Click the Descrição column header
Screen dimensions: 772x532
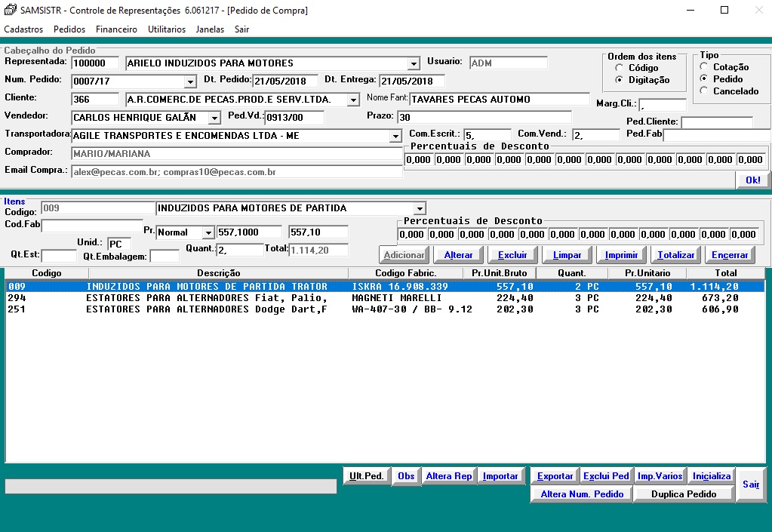[219, 273]
